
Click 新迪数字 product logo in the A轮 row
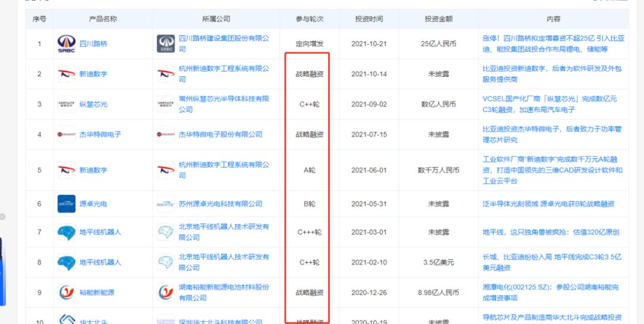click(x=67, y=170)
